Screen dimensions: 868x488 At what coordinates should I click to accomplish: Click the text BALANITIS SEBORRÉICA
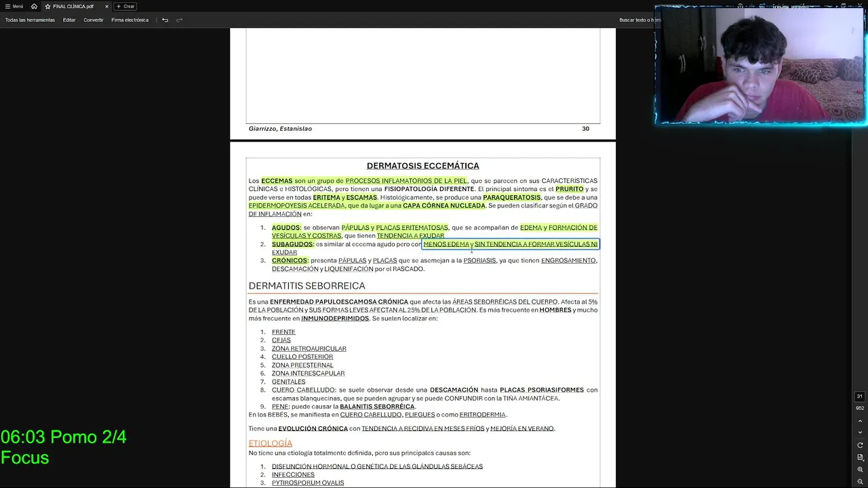click(377, 407)
